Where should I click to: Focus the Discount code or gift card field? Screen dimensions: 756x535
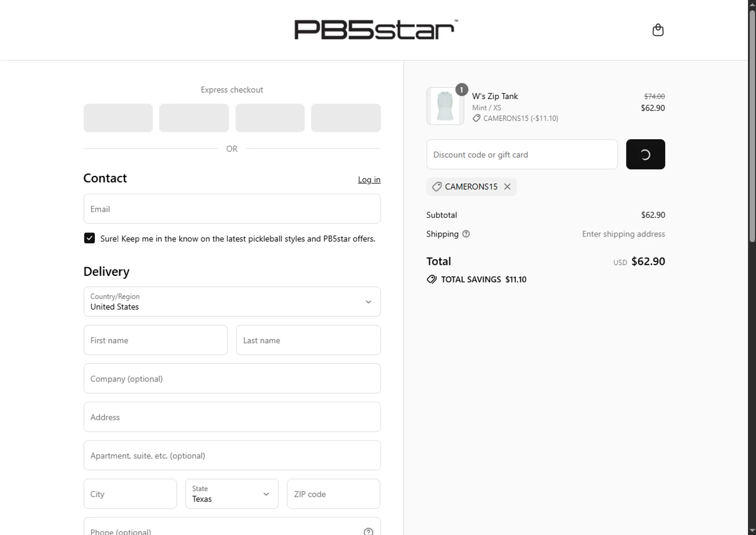pos(522,154)
